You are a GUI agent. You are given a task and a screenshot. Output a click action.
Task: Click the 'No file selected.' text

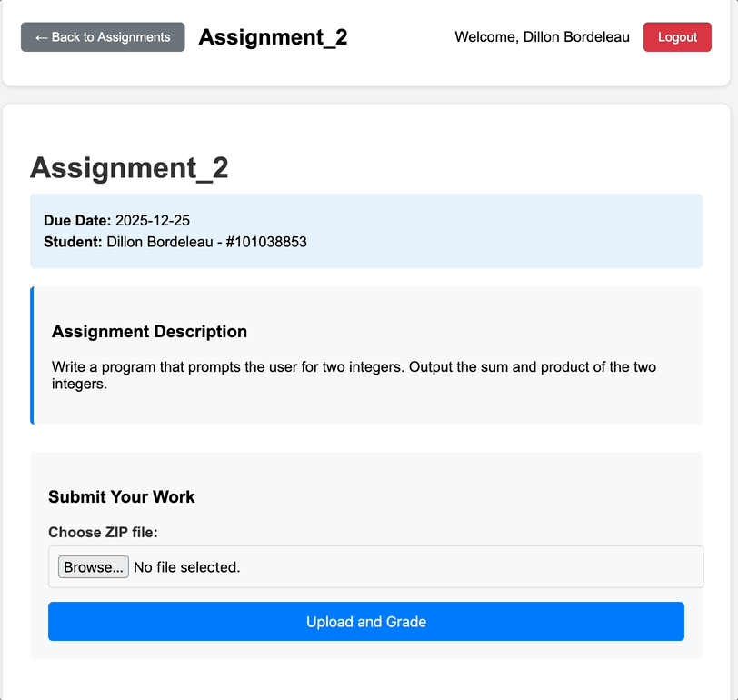coord(186,567)
